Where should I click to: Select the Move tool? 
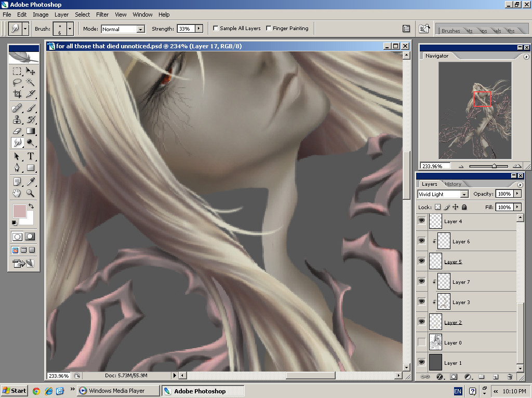click(x=31, y=71)
